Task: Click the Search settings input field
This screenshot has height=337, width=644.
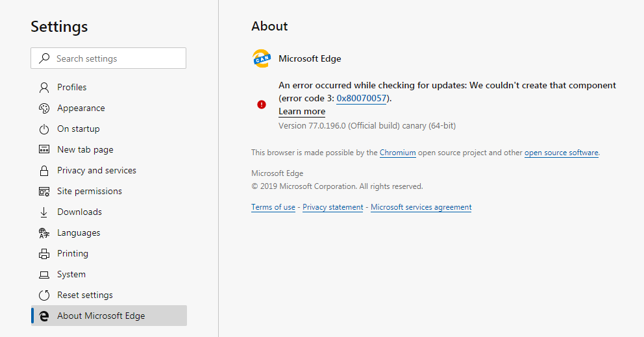Action: [x=108, y=58]
